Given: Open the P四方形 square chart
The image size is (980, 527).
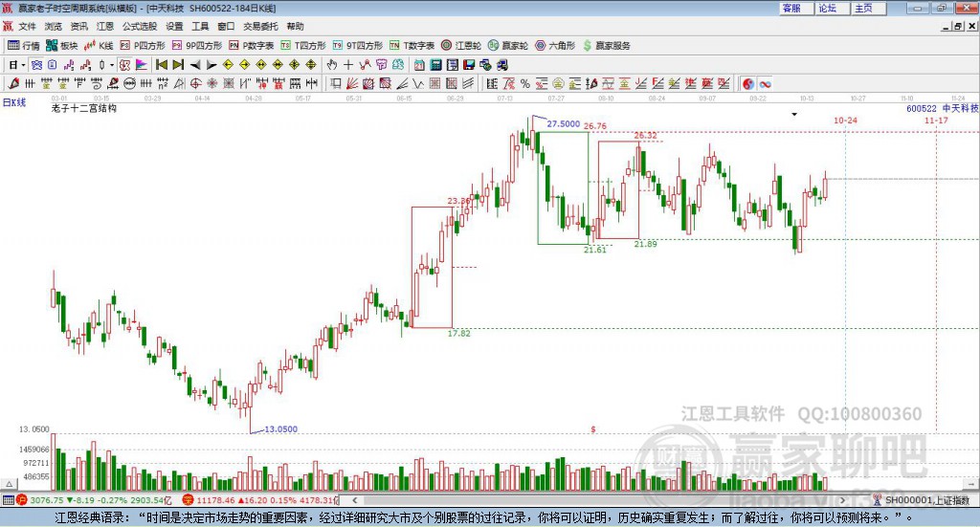Looking at the screenshot, I should 143,46.
